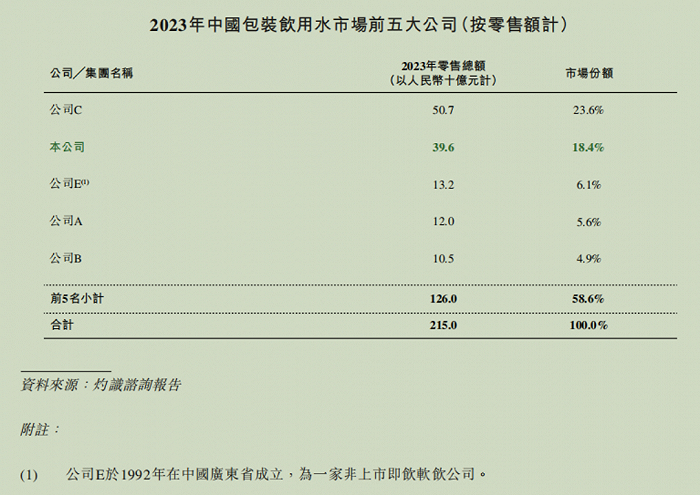Click the green 本公司 row label

click(67, 147)
